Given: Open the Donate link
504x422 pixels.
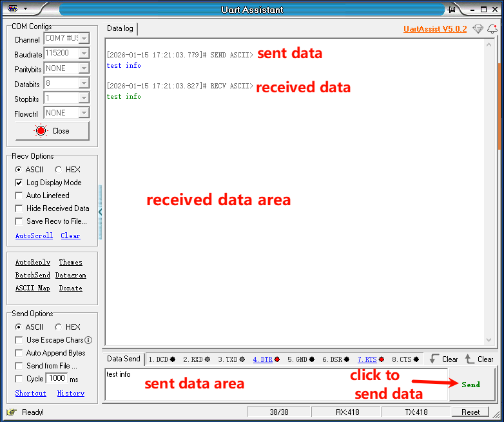Looking at the screenshot, I should point(71,288).
